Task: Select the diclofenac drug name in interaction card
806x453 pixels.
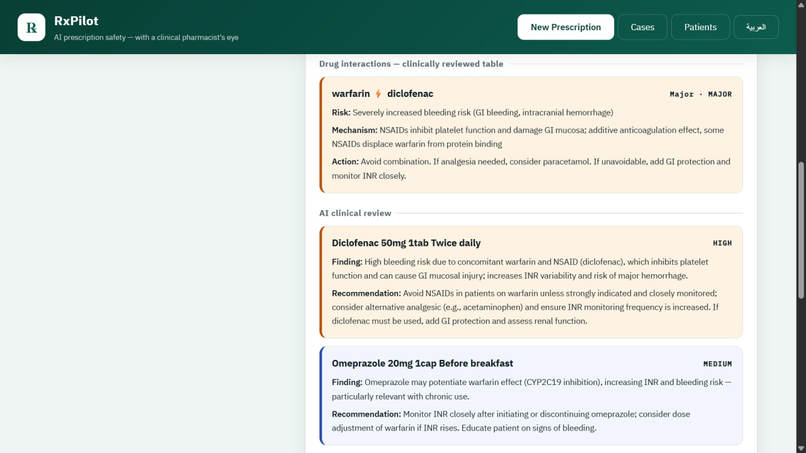Action: point(410,94)
